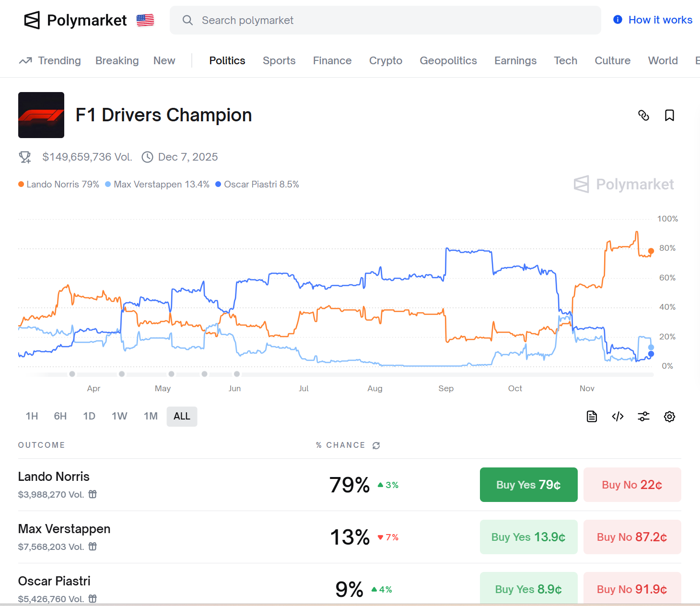Open the Sports category tab

[x=279, y=61]
